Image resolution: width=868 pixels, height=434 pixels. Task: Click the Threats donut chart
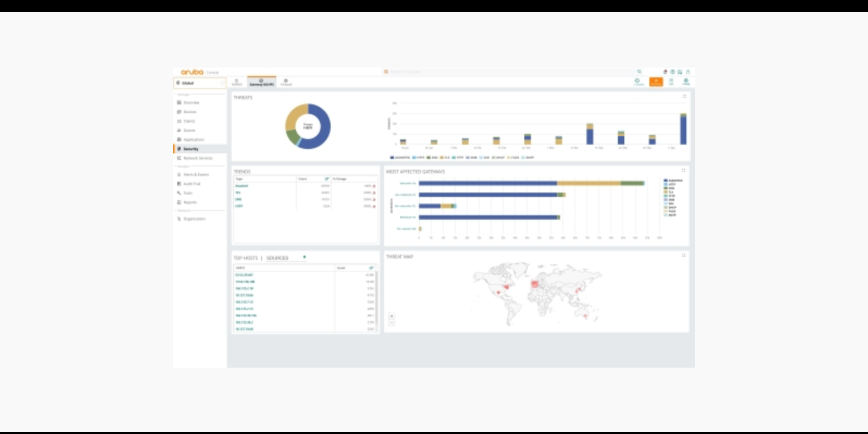click(x=308, y=126)
